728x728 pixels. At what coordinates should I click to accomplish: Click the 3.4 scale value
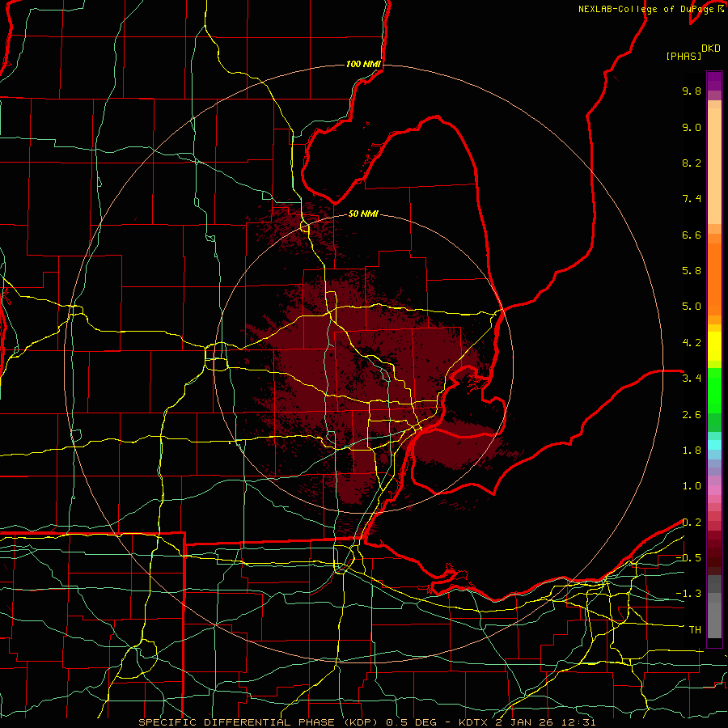point(692,379)
